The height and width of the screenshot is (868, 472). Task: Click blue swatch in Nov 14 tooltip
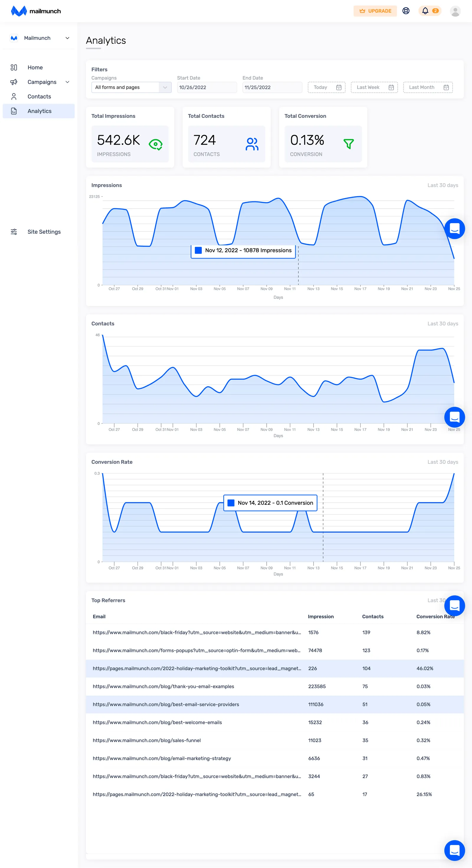tap(231, 503)
